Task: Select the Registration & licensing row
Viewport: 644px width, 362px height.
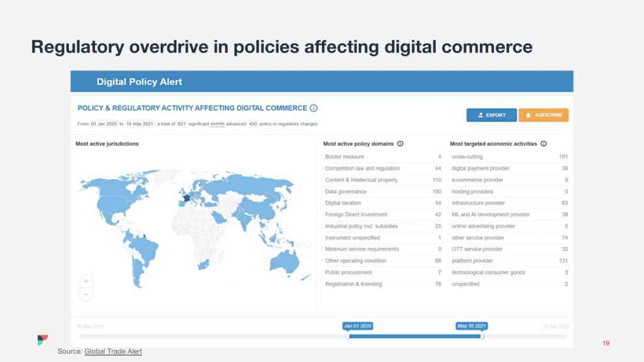Action: [383, 284]
